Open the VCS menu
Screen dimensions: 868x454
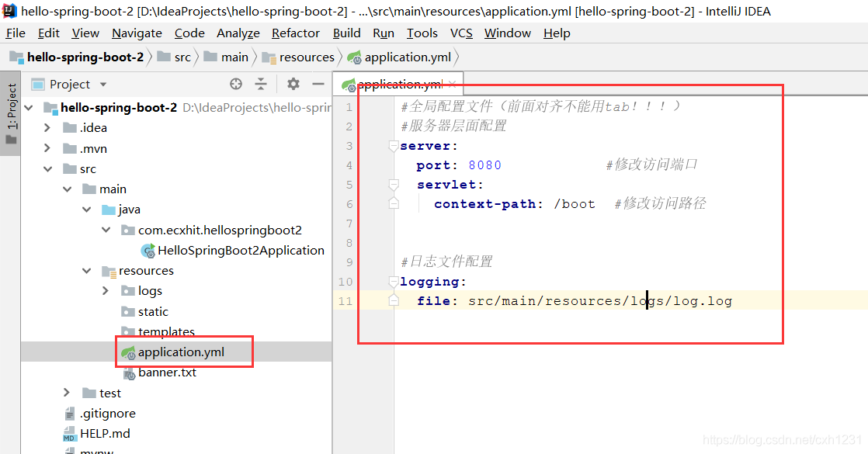[461, 33]
